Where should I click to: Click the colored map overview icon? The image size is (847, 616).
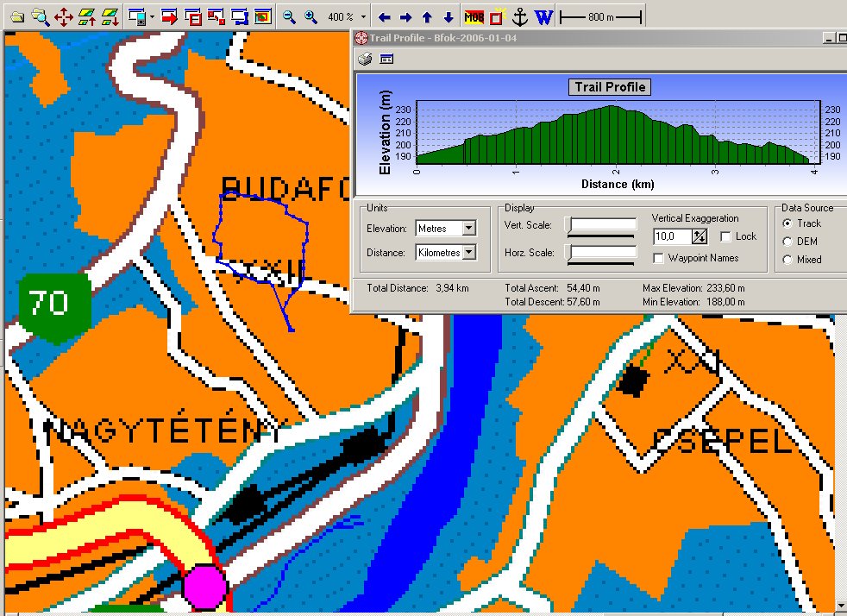click(x=262, y=16)
